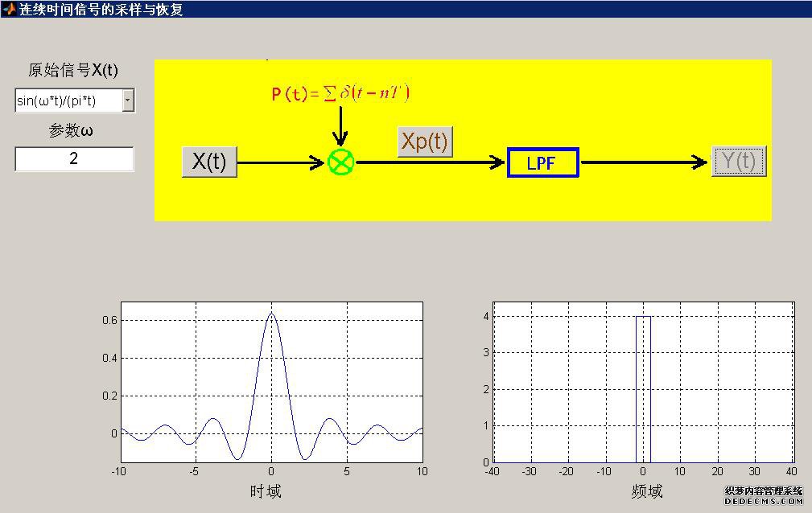Click the 0.6 tick label on time plot
This screenshot has height=513, width=812.
point(109,321)
